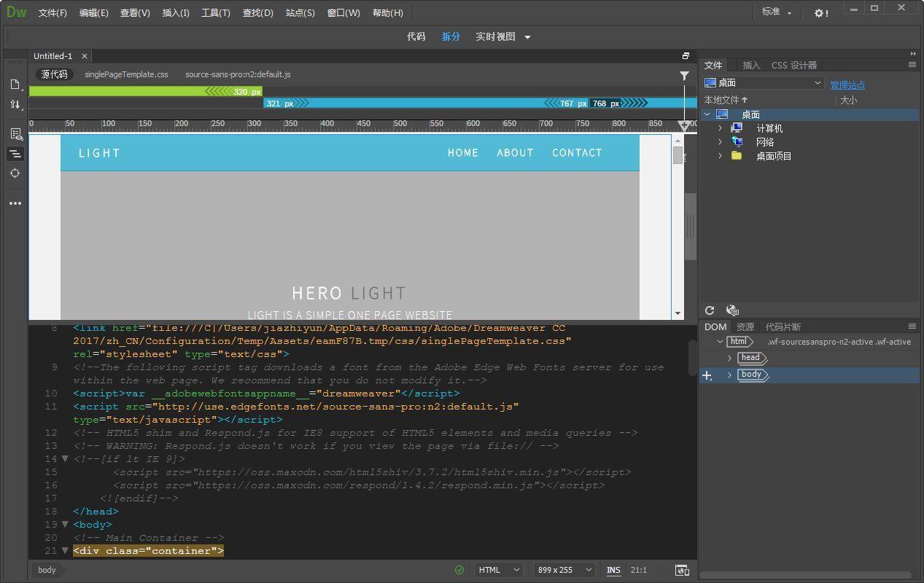The width and height of the screenshot is (924, 583).
Task: Click the 计算机 computer icon
Action: pos(737,128)
